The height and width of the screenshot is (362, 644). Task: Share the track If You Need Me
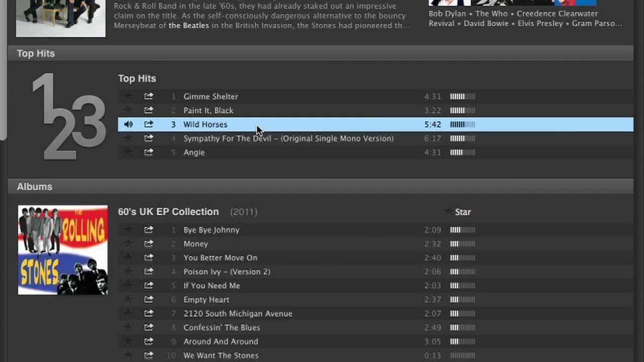click(148, 286)
